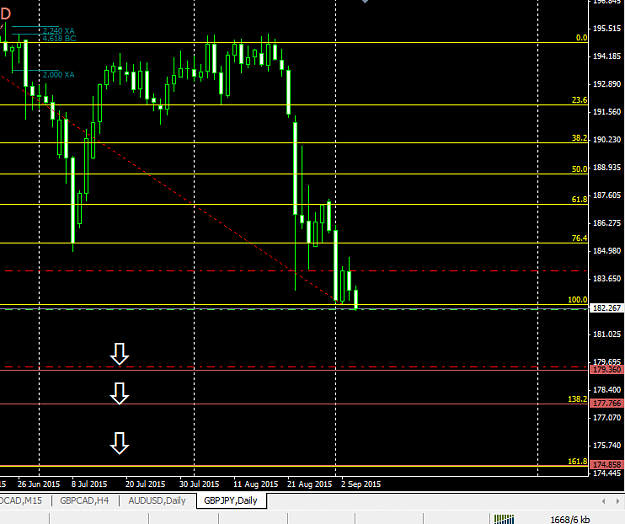
Task: Switch to the AUDUSD,Daily chart tab
Action: tap(157, 500)
